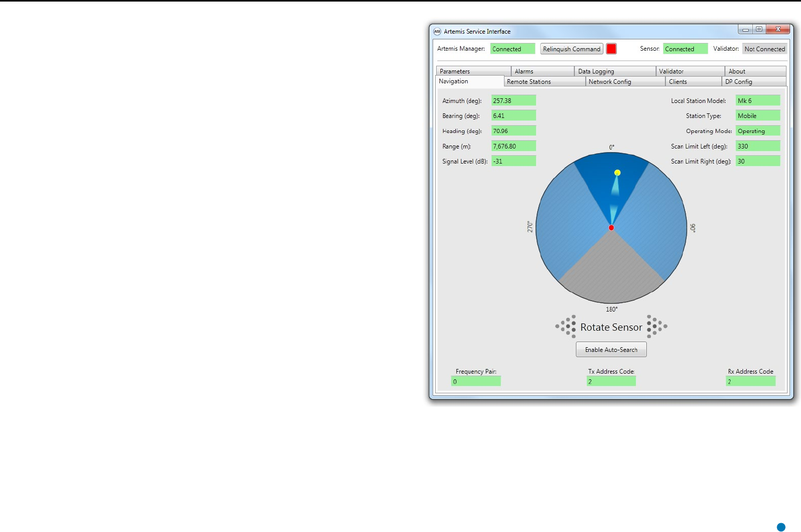
Task: Click the Bearing value 6.41 field
Action: click(513, 115)
